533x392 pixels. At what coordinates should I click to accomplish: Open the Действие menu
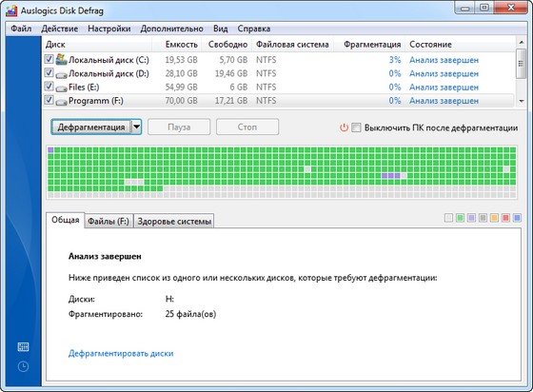59,29
